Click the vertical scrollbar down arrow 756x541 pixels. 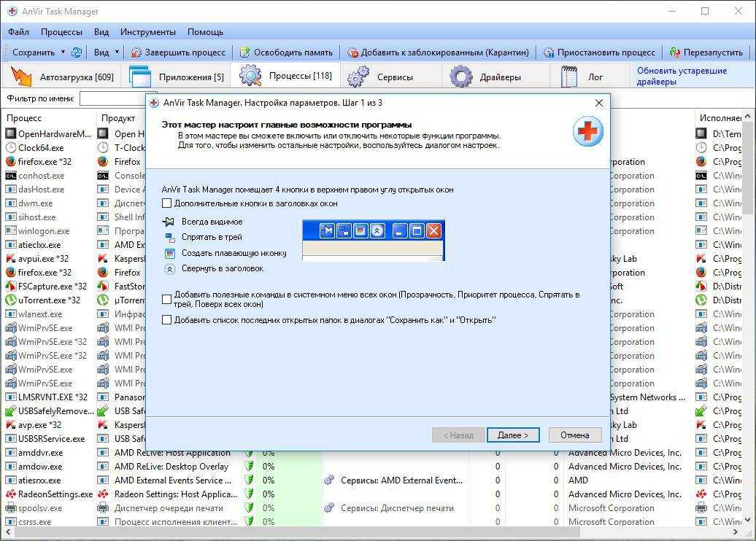tap(748, 520)
